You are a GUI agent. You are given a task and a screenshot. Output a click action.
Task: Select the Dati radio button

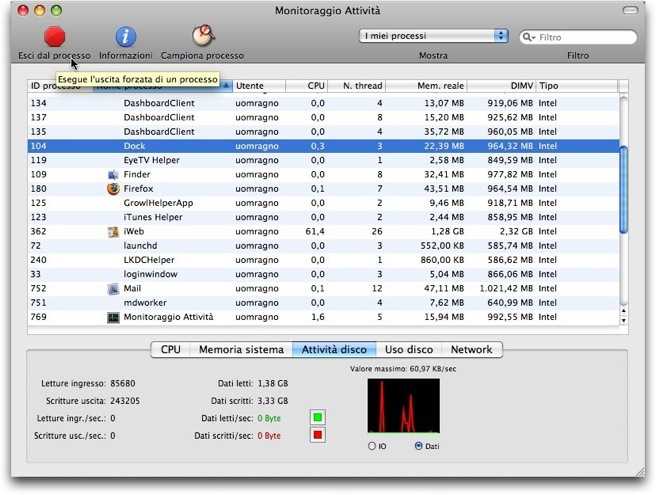[418, 446]
